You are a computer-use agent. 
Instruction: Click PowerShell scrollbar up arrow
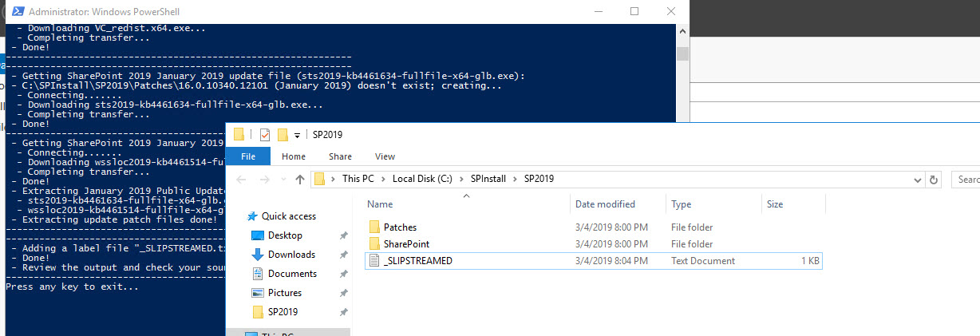(682, 30)
